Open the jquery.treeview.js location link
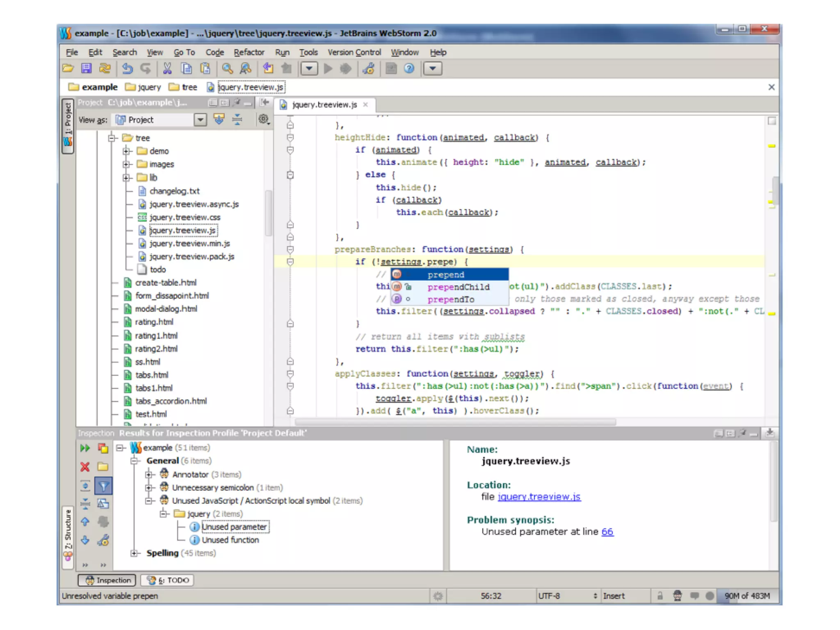 click(539, 497)
